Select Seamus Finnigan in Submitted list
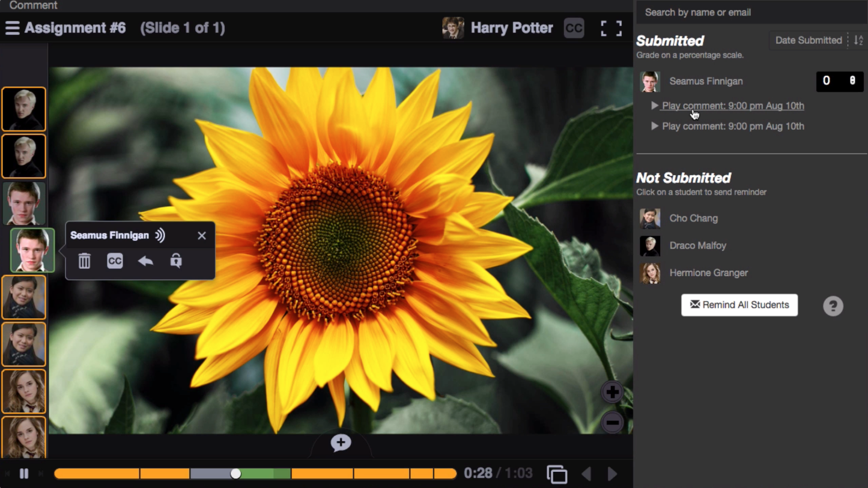The height and width of the screenshot is (488, 868). (706, 82)
